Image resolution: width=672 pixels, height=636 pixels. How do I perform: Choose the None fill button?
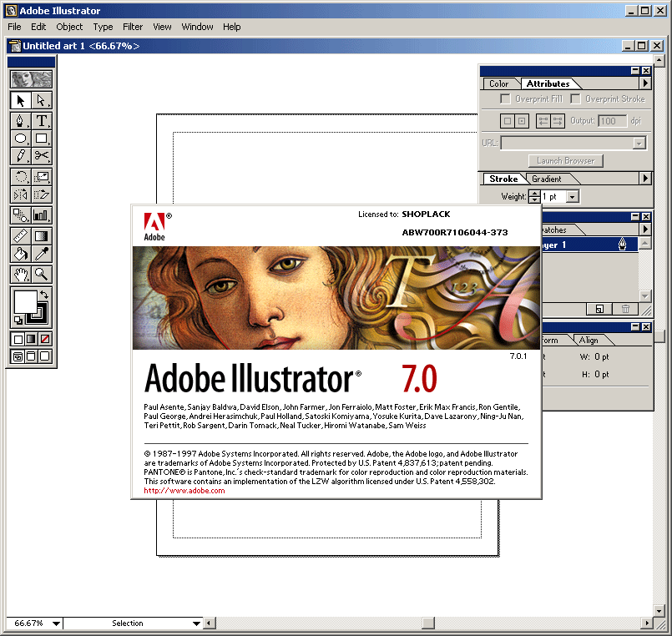pyautogui.click(x=45, y=340)
